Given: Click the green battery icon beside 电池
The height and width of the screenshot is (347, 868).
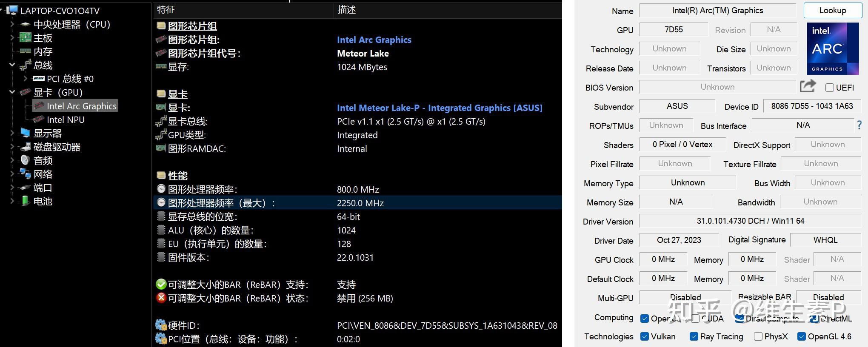Looking at the screenshot, I should point(26,201).
